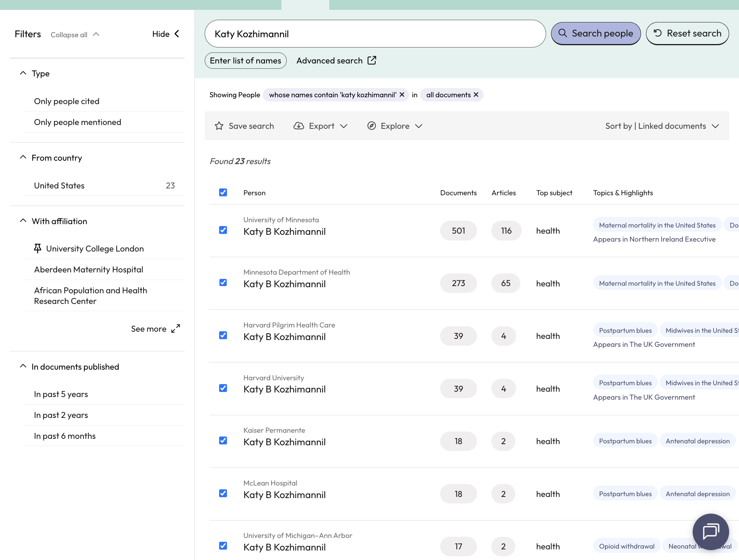Open the chat support widget
This screenshot has height=560, width=739.
[x=711, y=532]
